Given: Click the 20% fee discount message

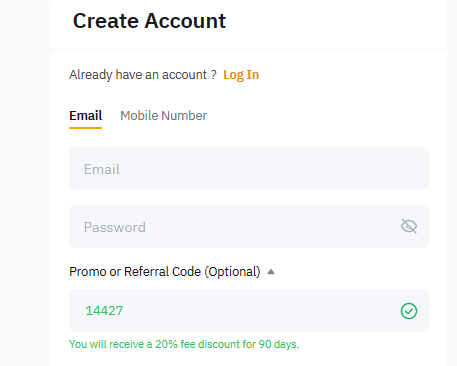Looking at the screenshot, I should (184, 344).
